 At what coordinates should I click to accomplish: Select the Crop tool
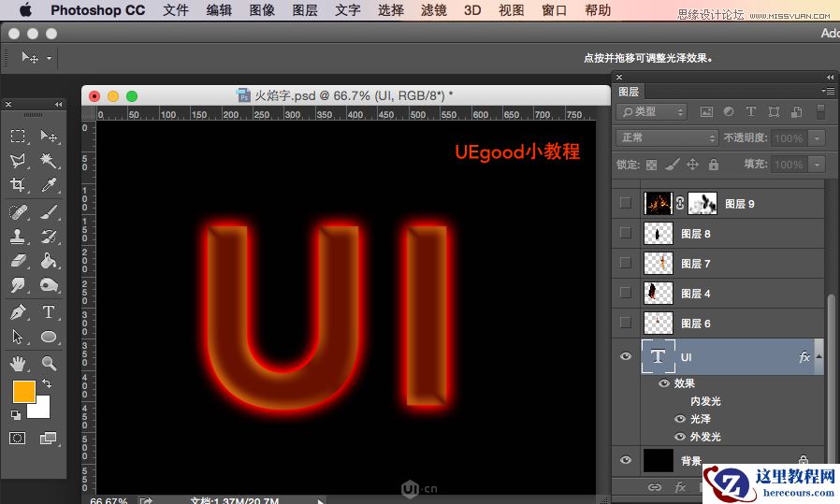[x=18, y=185]
